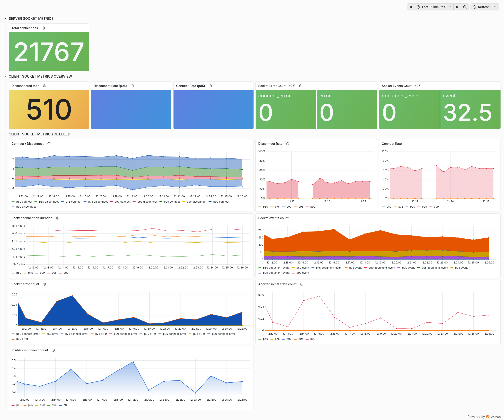Collapse the SERVER SOCKET METRICS row
504x420 pixels.
pyautogui.click(x=5, y=18)
